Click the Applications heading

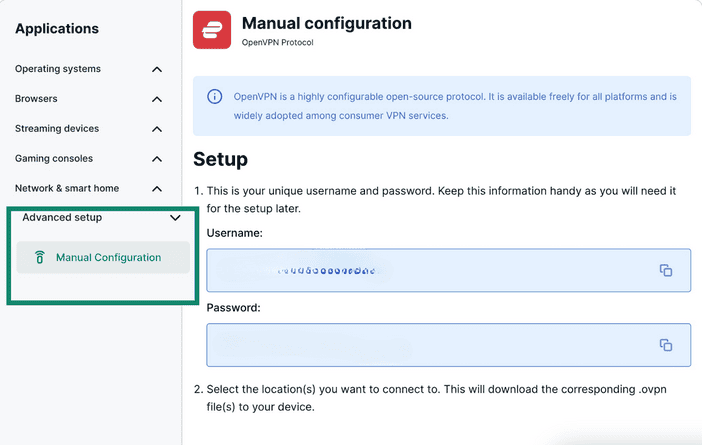click(x=57, y=29)
